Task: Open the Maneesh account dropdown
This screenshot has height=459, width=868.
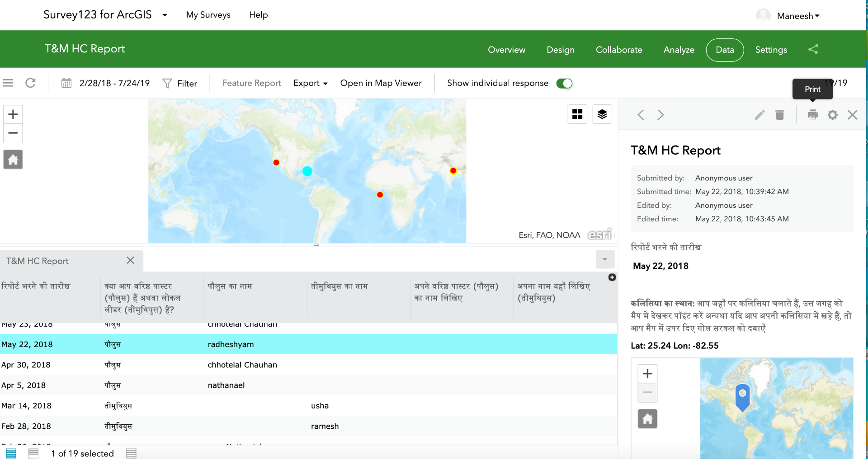Action: click(798, 16)
